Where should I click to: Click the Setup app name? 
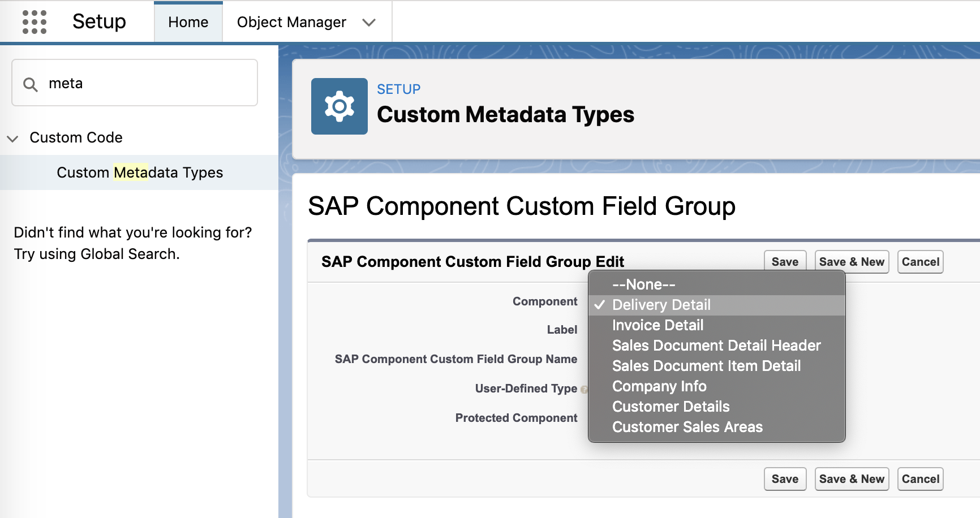click(99, 21)
